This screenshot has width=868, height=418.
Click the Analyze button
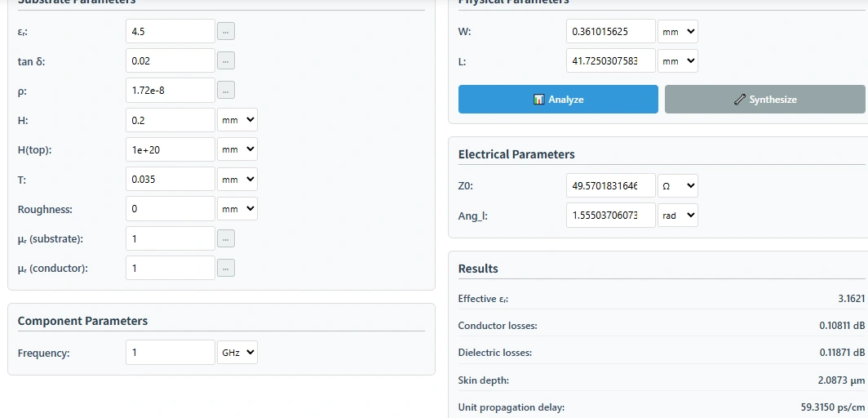[x=558, y=100]
